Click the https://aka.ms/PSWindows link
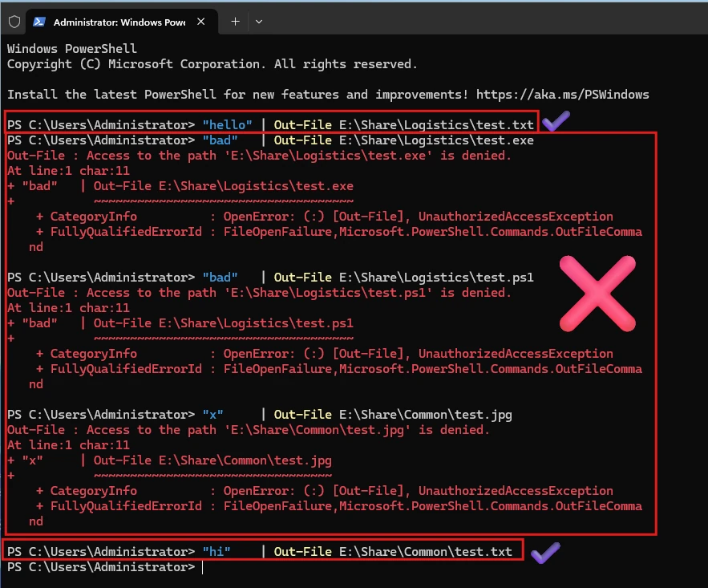 coord(563,95)
